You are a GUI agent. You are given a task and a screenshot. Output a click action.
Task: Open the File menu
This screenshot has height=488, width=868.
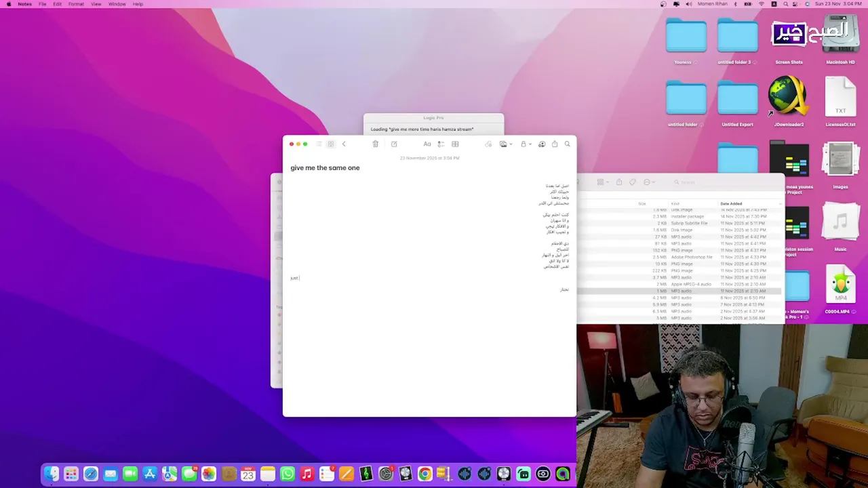point(42,4)
